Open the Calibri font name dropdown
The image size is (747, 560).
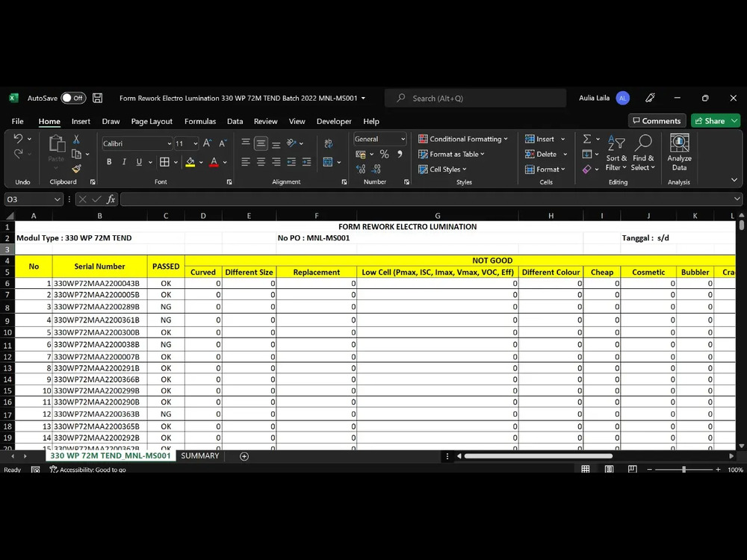tap(168, 143)
